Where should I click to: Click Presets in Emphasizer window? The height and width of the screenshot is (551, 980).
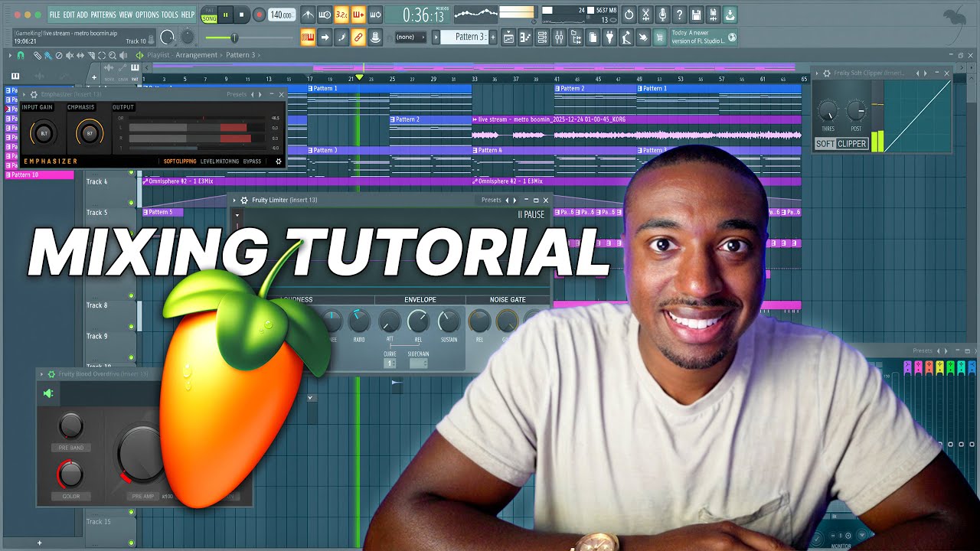click(x=237, y=94)
